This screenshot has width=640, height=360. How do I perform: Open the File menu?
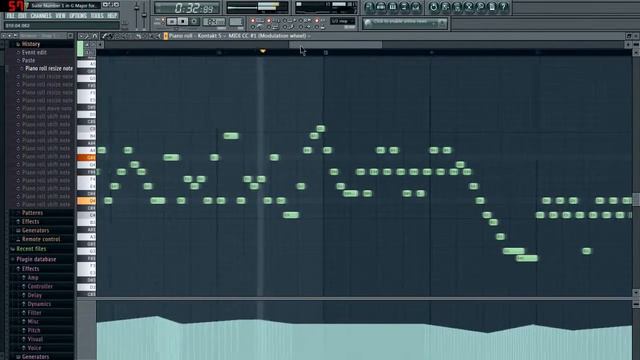pyautogui.click(x=10, y=16)
